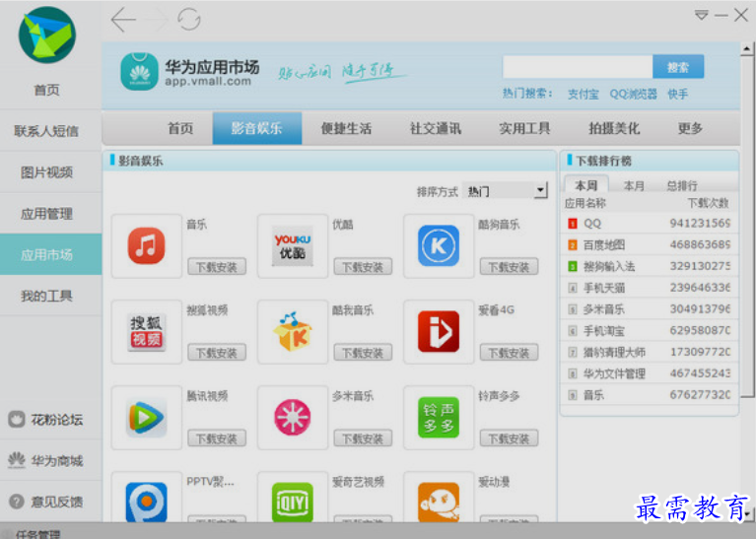Screen dimensions: 756x539
Task: Search hot keyword 支付宝
Action: click(x=583, y=94)
